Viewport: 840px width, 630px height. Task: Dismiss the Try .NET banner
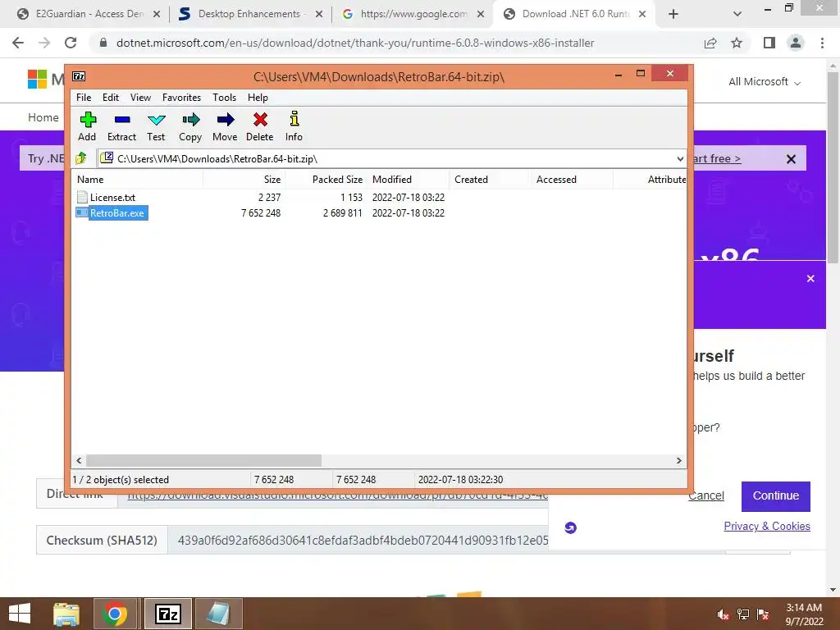pos(791,159)
